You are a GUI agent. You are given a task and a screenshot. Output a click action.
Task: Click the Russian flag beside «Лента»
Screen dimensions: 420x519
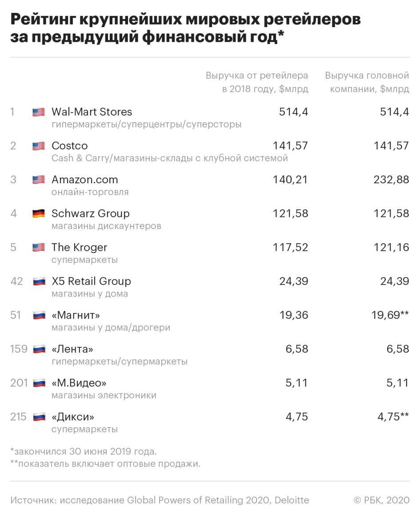39,349
